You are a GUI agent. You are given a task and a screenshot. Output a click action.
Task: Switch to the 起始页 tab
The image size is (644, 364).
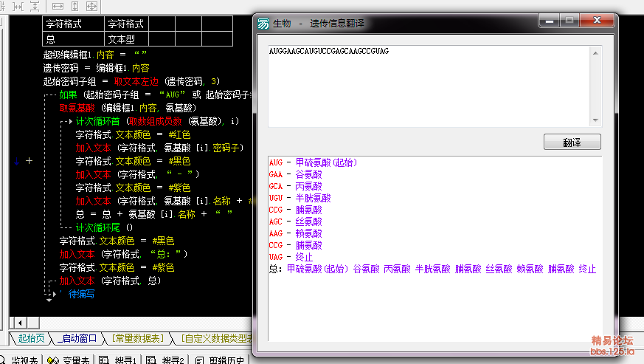click(31, 338)
